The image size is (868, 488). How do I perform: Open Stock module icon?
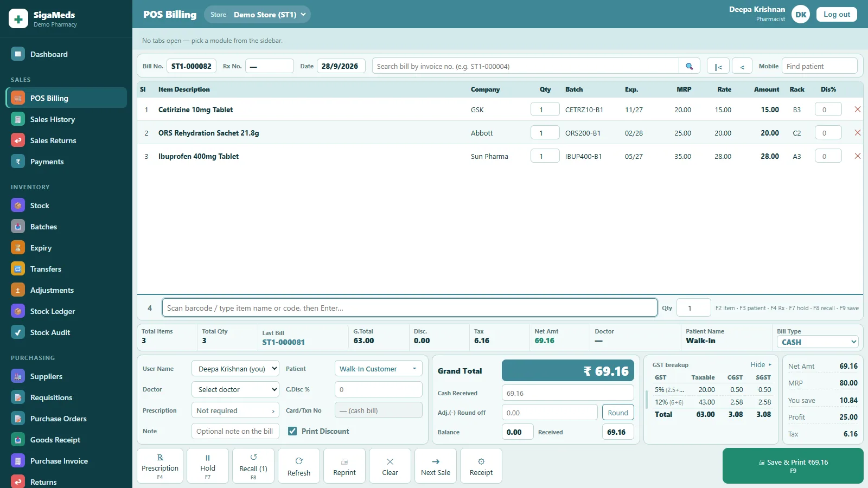[x=18, y=206]
